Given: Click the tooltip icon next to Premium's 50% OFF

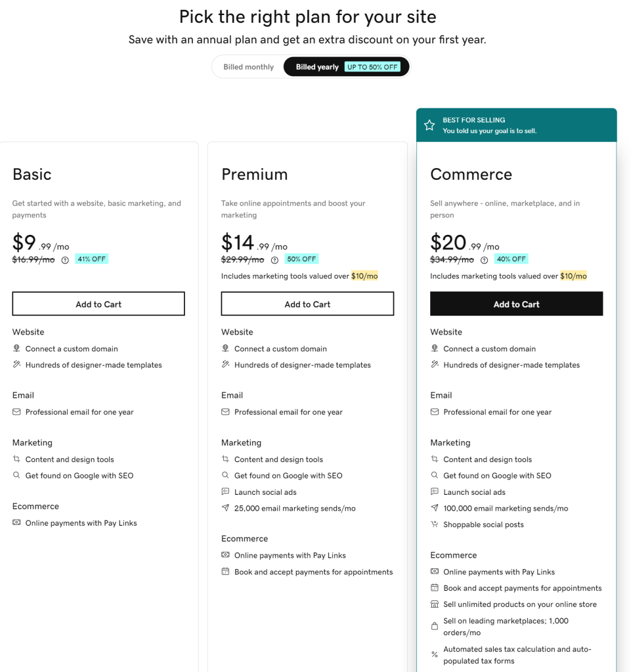Looking at the screenshot, I should point(274,259).
